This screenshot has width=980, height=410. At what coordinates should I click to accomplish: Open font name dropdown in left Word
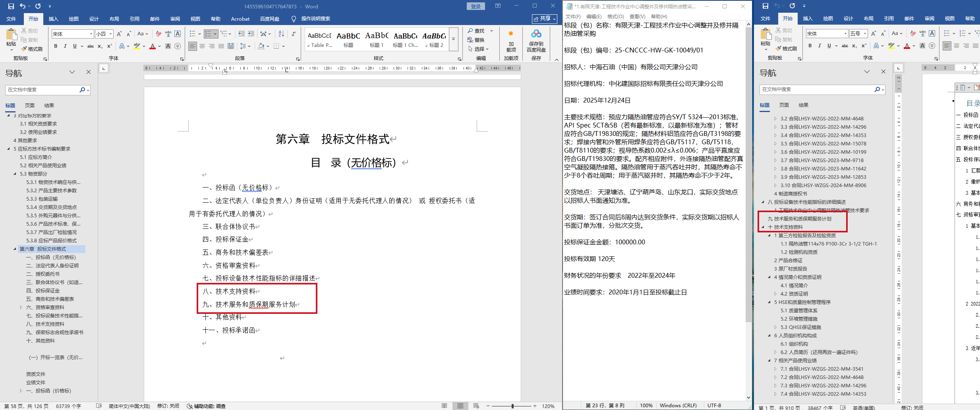(x=91, y=34)
